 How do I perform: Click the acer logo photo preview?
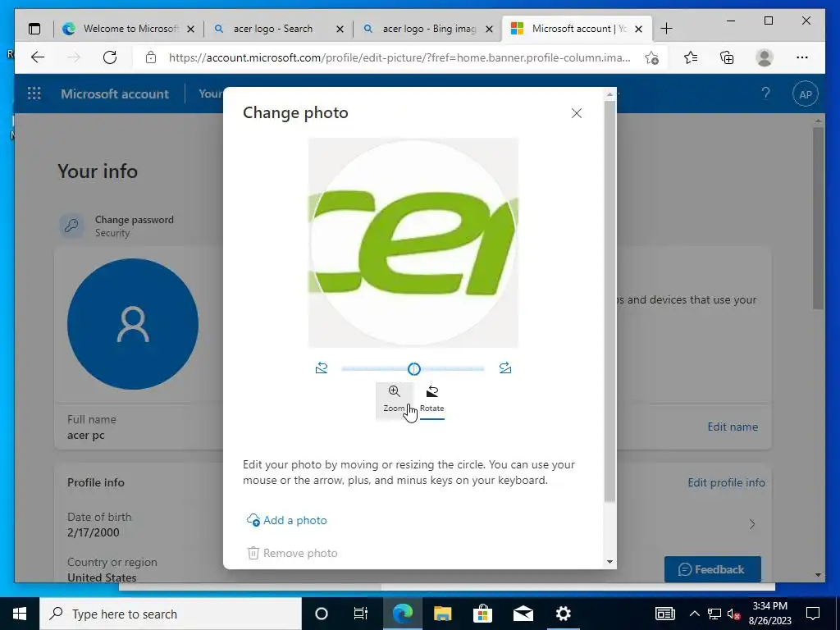[x=413, y=243]
